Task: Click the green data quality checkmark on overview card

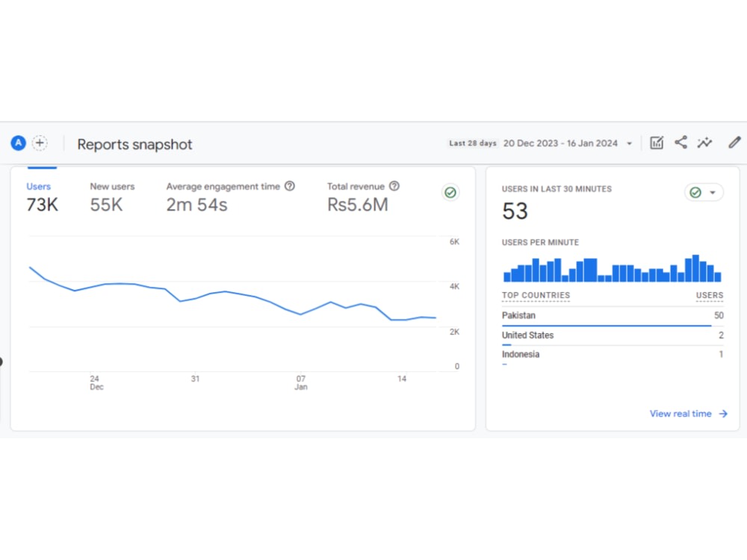Action: click(x=450, y=193)
